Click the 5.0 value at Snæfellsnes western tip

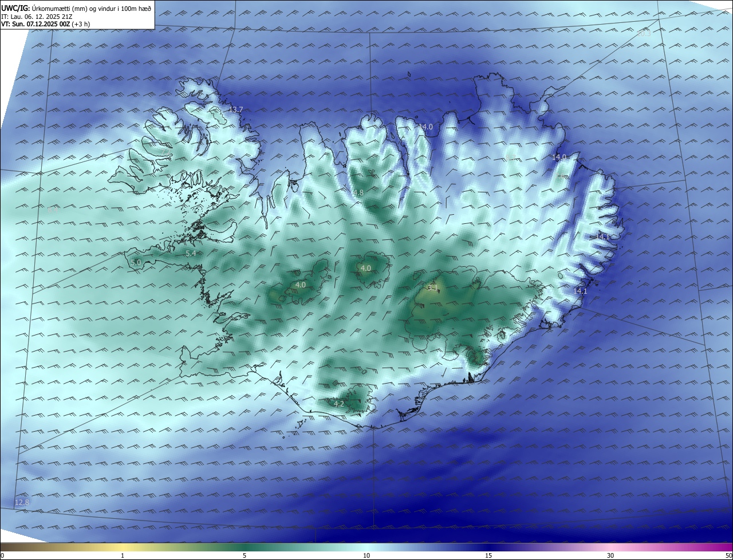(136, 262)
